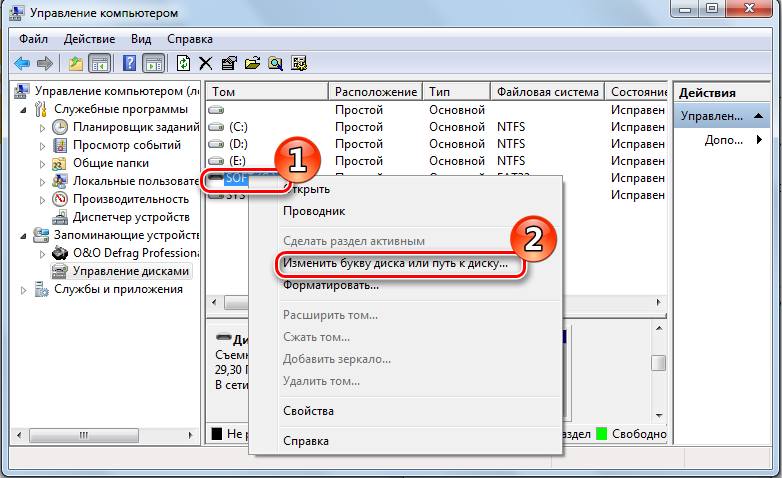Viewport: 782px width, 478px height.
Task: Open the Файл menu
Action: point(33,39)
